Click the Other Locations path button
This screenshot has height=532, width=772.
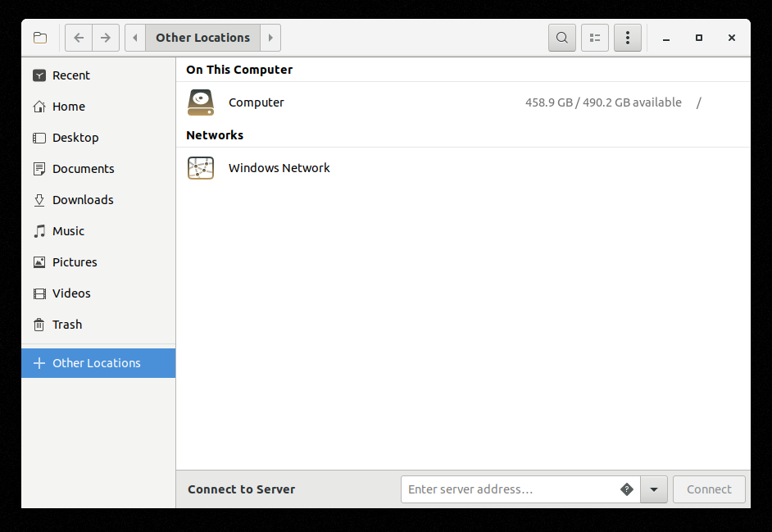point(203,38)
